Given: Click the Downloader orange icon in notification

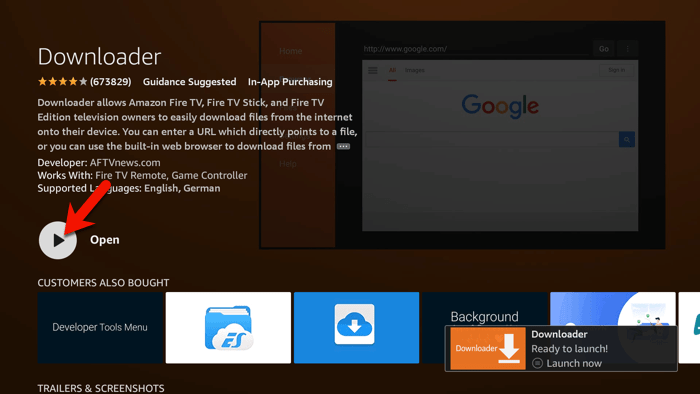Looking at the screenshot, I should pyautogui.click(x=488, y=348).
